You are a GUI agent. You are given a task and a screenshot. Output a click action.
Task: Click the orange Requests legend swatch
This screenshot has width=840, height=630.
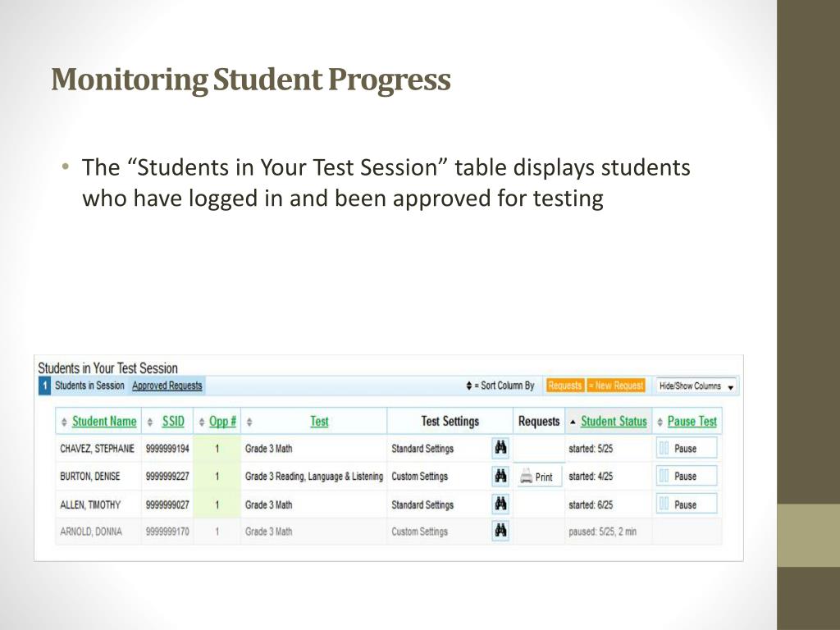564,386
